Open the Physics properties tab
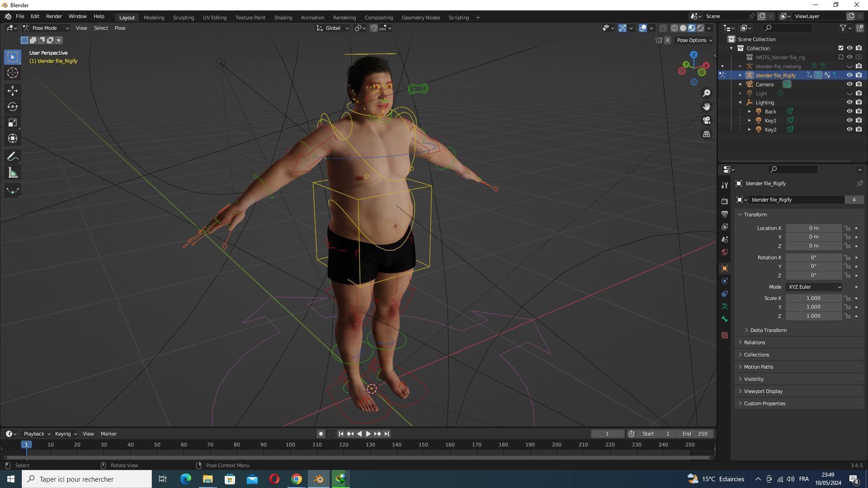 coord(725,281)
